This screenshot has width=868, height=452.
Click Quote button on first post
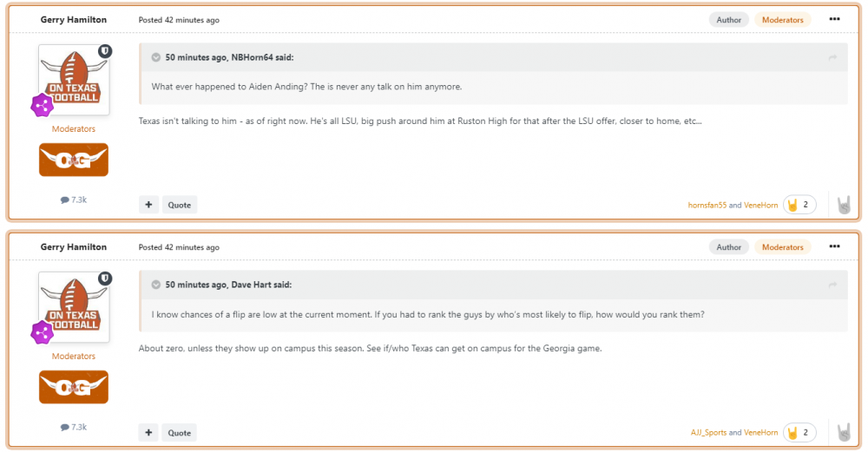coord(180,205)
